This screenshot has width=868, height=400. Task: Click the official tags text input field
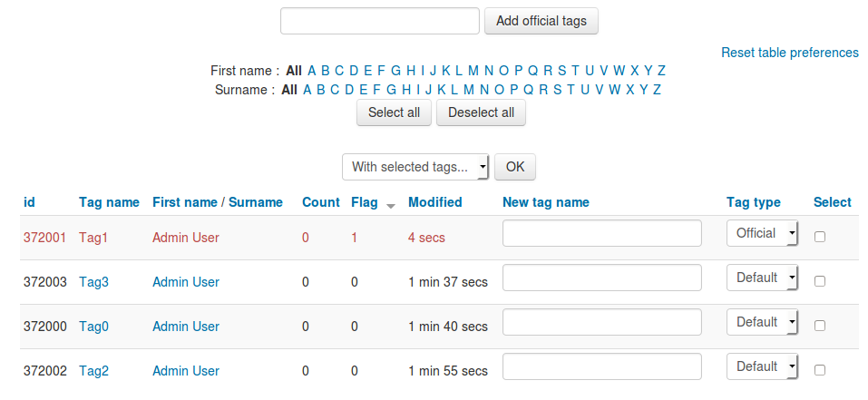380,21
